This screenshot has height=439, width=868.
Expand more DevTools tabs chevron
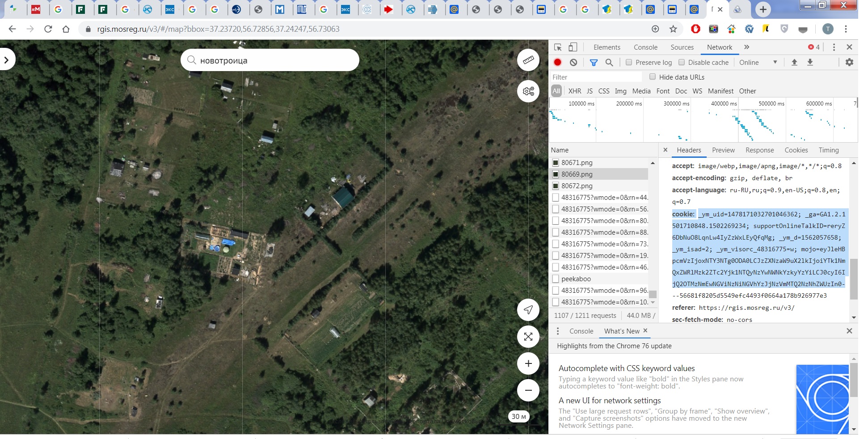tap(746, 47)
